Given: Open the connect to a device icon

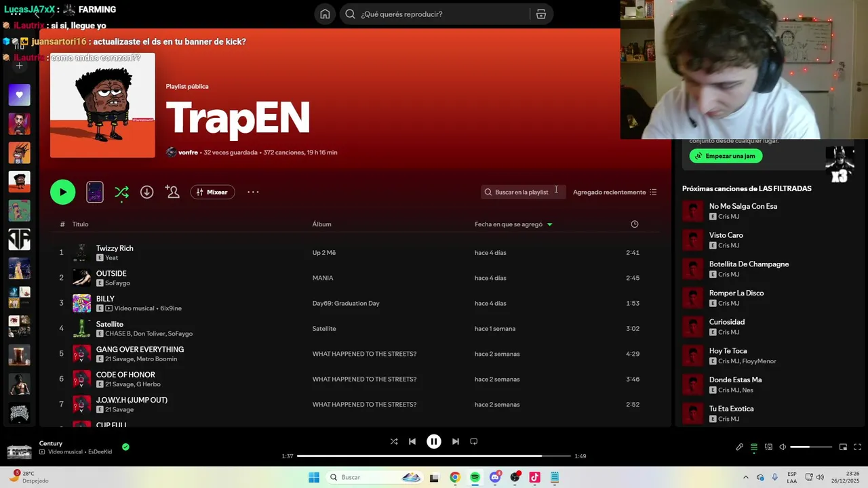Looking at the screenshot, I should tap(768, 447).
